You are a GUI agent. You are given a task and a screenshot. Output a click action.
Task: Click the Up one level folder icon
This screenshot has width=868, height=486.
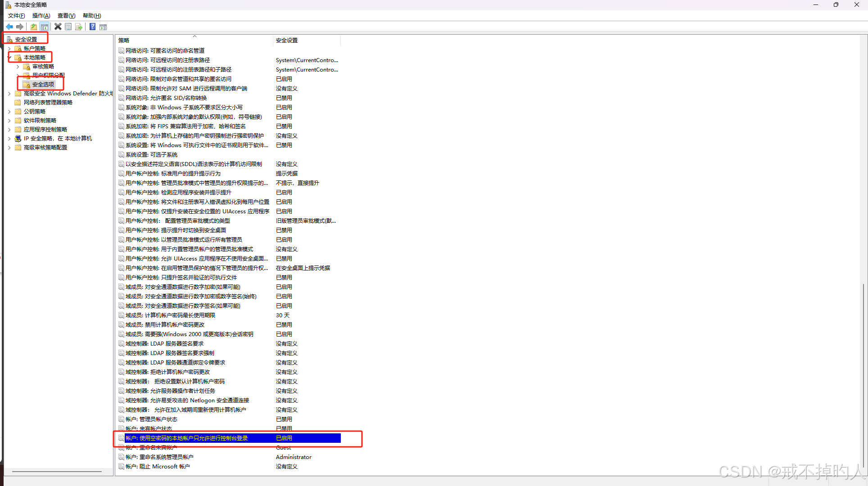click(x=34, y=27)
